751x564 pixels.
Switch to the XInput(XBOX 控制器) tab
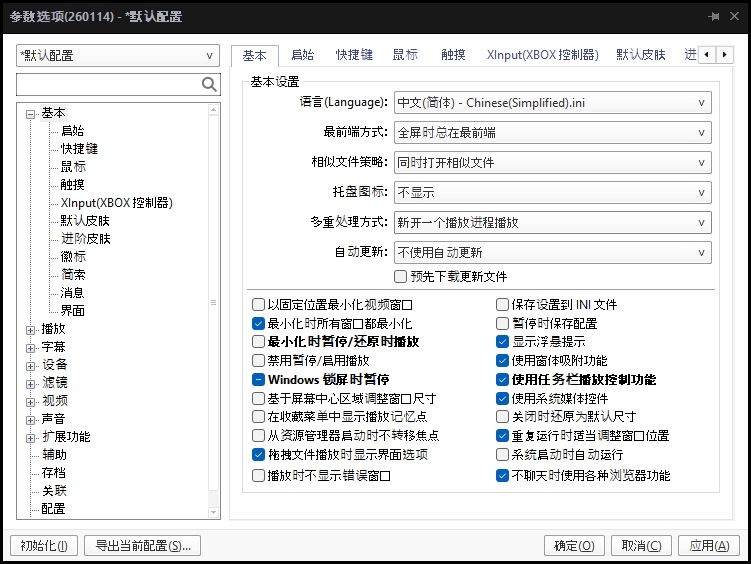tap(542, 55)
